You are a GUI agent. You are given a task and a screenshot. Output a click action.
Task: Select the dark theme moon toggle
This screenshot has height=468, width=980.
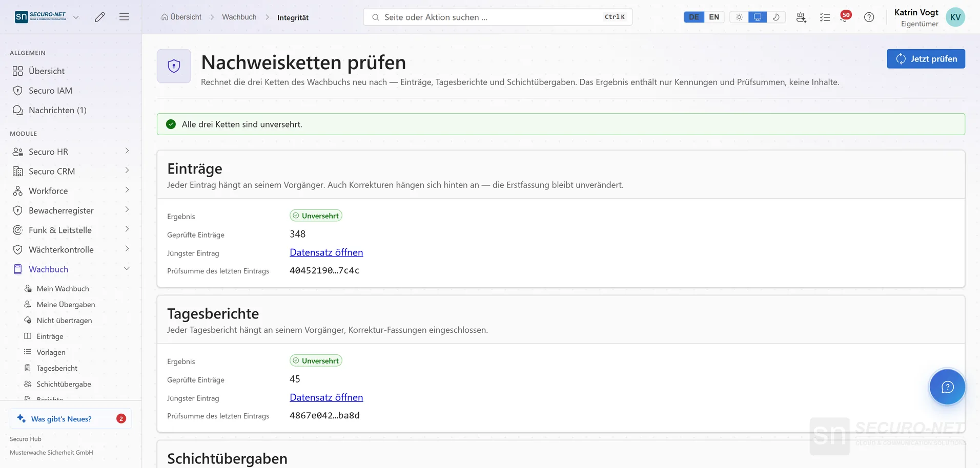pos(776,17)
